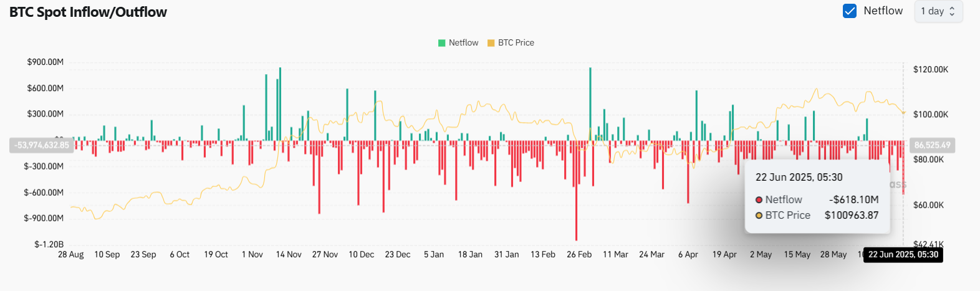Click the green Netflow legend swatch
The image size is (980, 291).
click(x=442, y=43)
